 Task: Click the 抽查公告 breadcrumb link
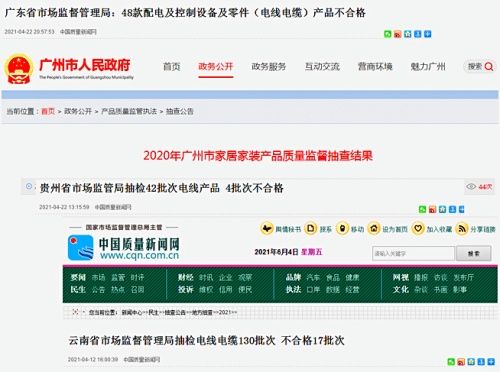pos(180,111)
